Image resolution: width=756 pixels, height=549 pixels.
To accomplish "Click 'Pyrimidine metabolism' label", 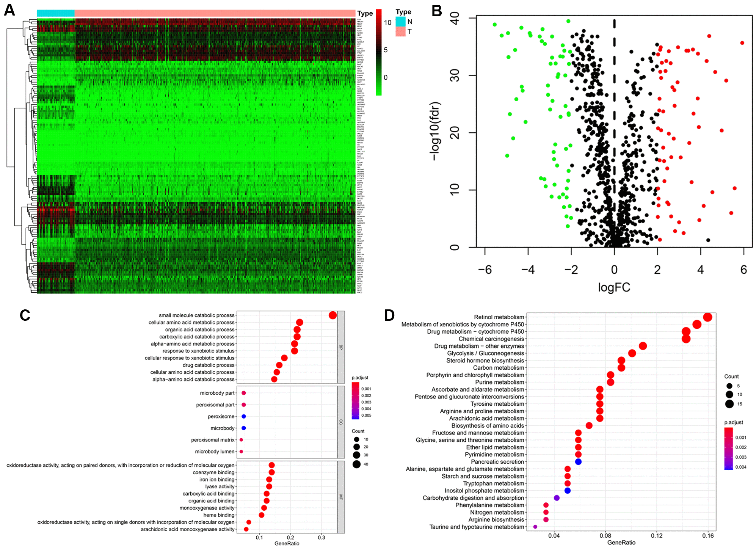I will point(494,455).
